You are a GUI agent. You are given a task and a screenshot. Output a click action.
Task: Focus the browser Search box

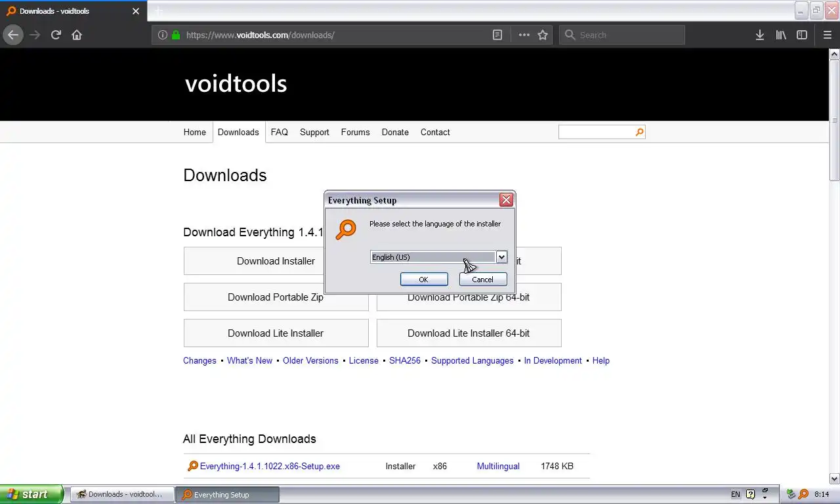(x=622, y=35)
